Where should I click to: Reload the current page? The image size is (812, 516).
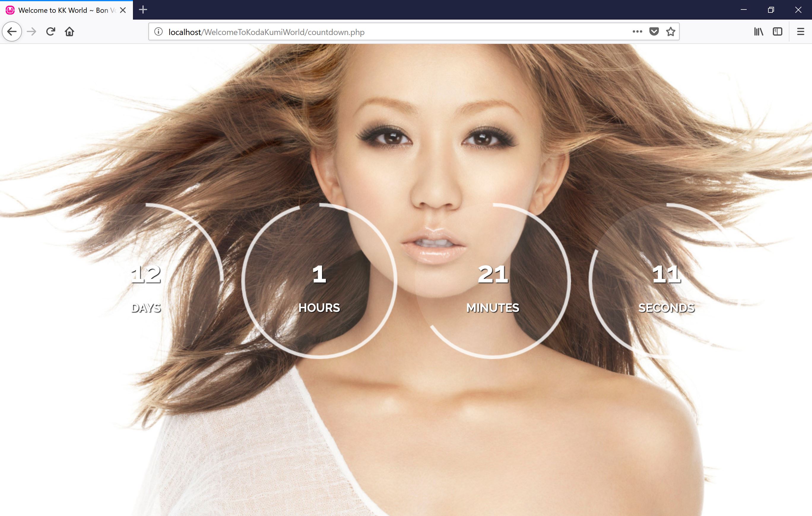click(x=50, y=32)
